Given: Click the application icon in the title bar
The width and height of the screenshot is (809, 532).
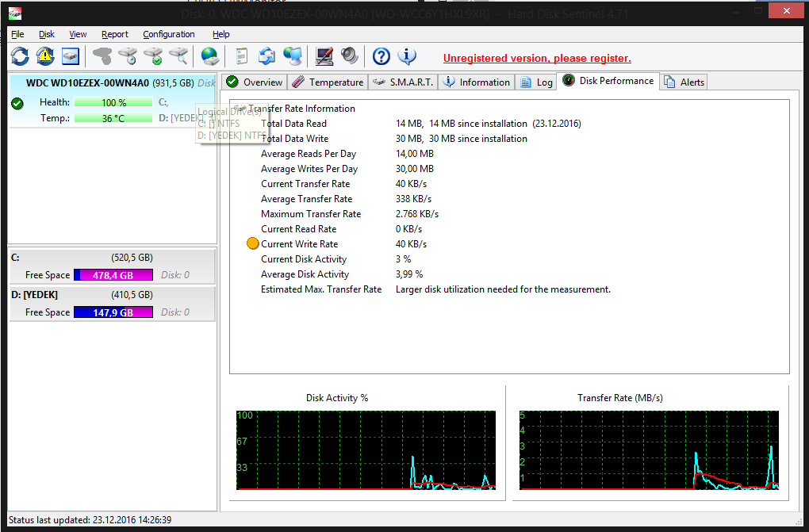Looking at the screenshot, I should click(15, 13).
